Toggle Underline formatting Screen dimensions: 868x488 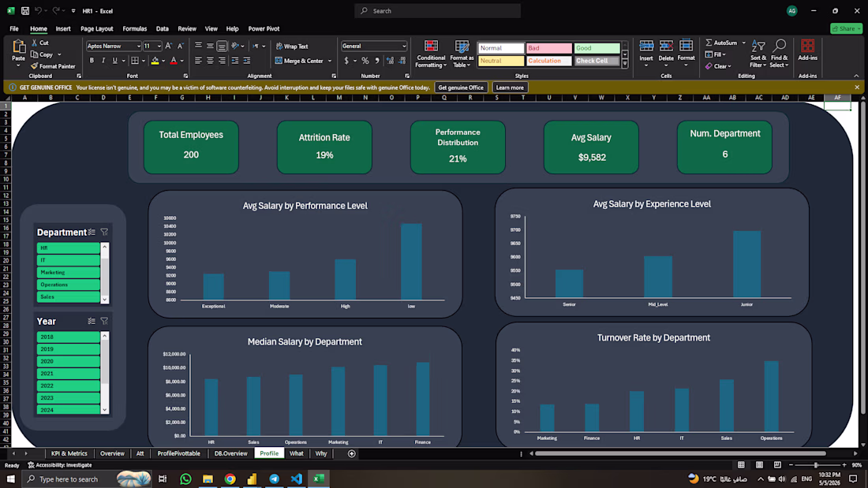tap(114, 61)
